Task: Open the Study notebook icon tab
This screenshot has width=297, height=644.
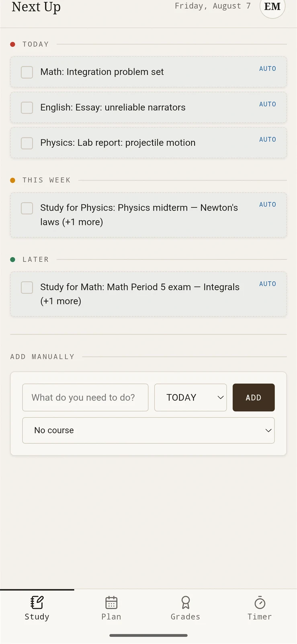Action: (x=37, y=603)
